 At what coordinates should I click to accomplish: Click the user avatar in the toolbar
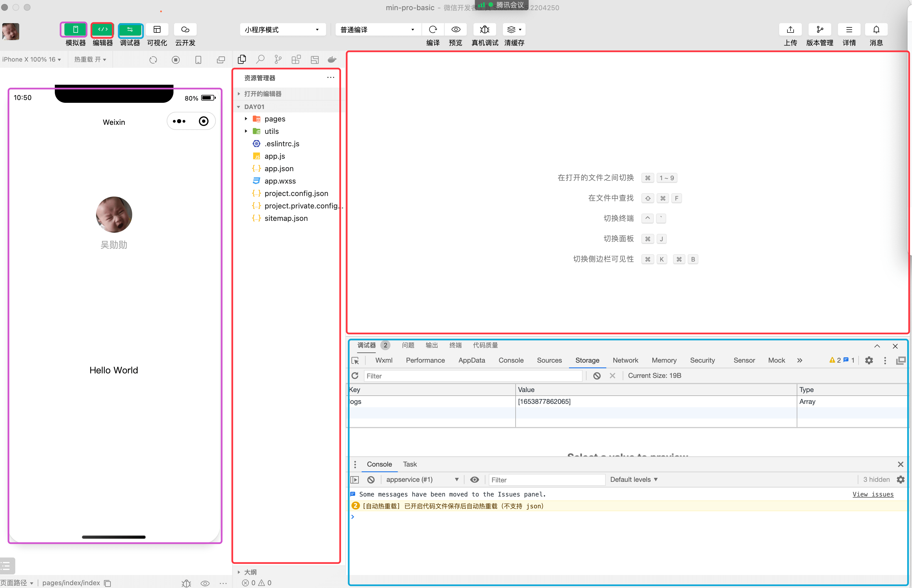pyautogui.click(x=11, y=31)
